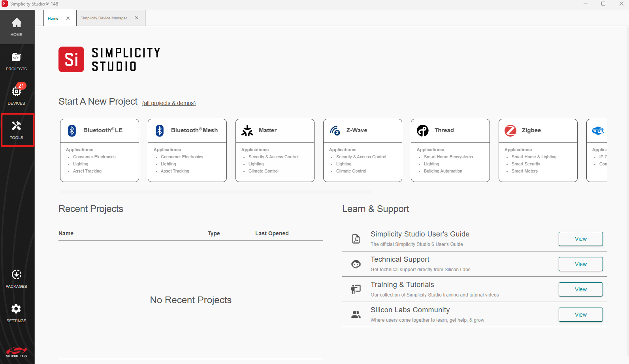The height and width of the screenshot is (364, 629).
Task: Open the Devices panel with 21 badge
Action: 17,95
